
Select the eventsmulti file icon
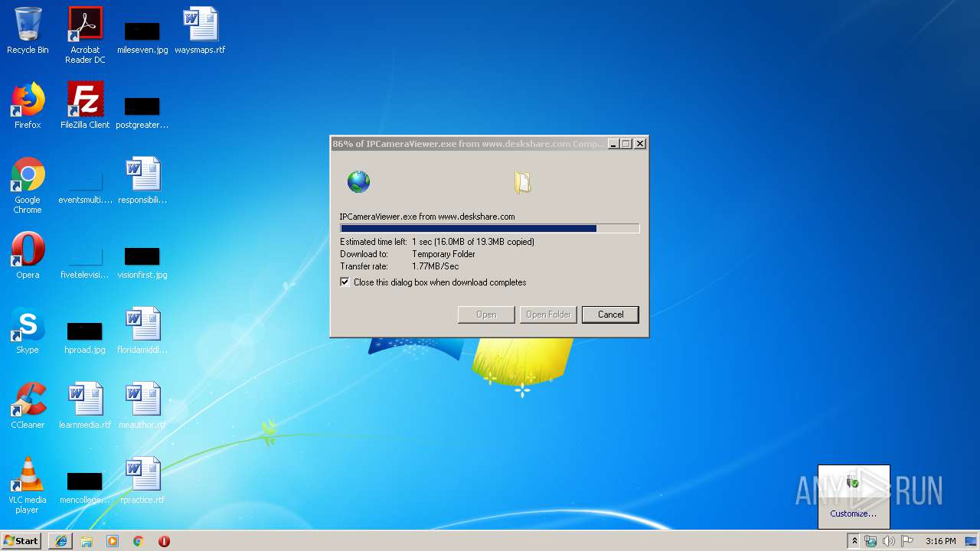pyautogui.click(x=85, y=187)
